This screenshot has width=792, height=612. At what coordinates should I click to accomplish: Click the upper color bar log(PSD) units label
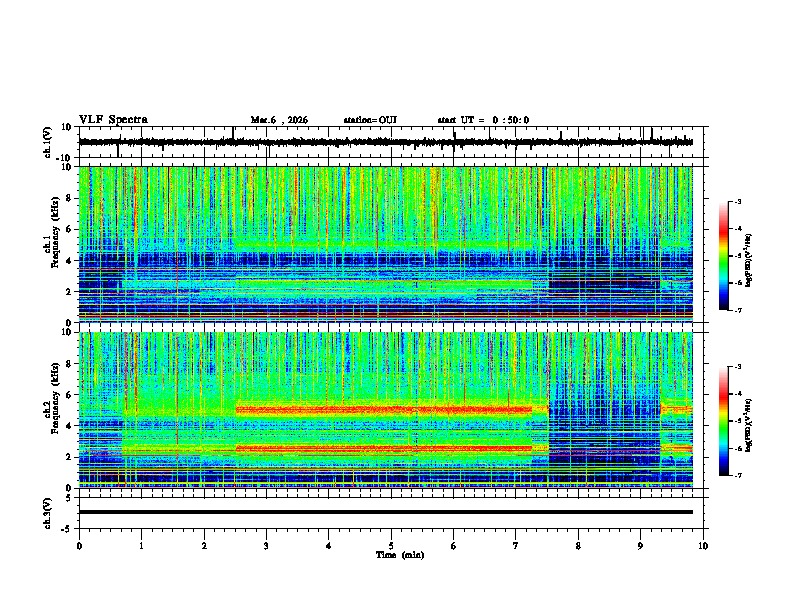748,260
